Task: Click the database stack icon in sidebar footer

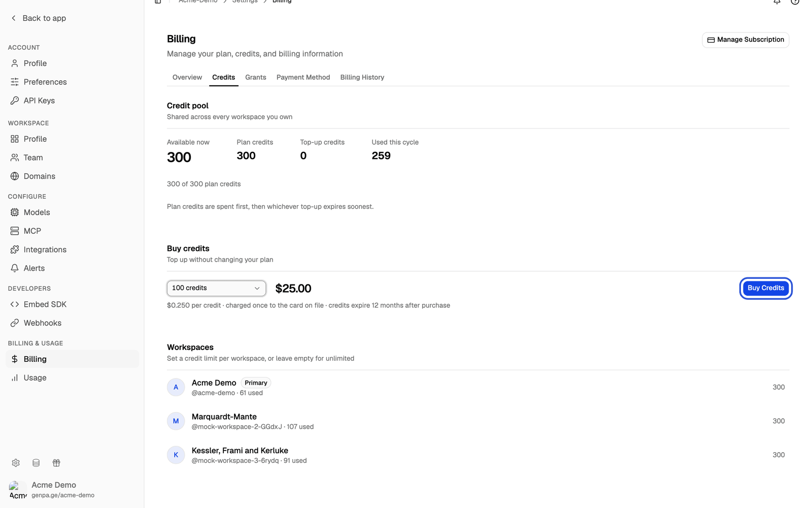Action: (x=36, y=463)
